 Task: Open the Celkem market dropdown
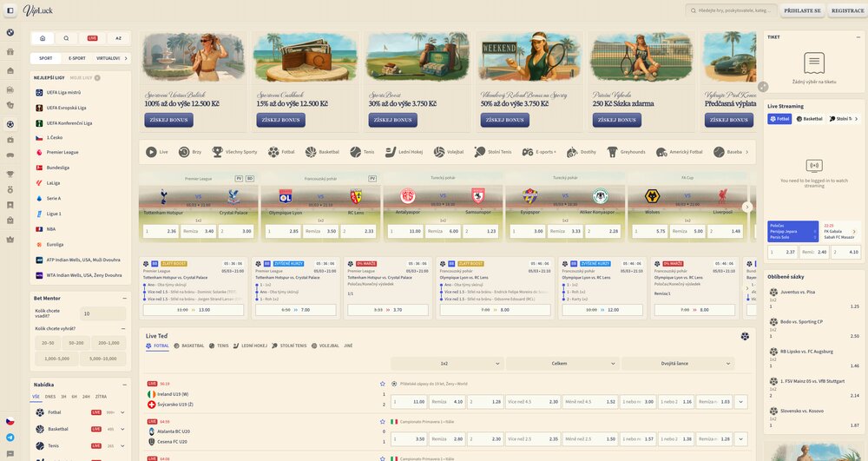562,364
